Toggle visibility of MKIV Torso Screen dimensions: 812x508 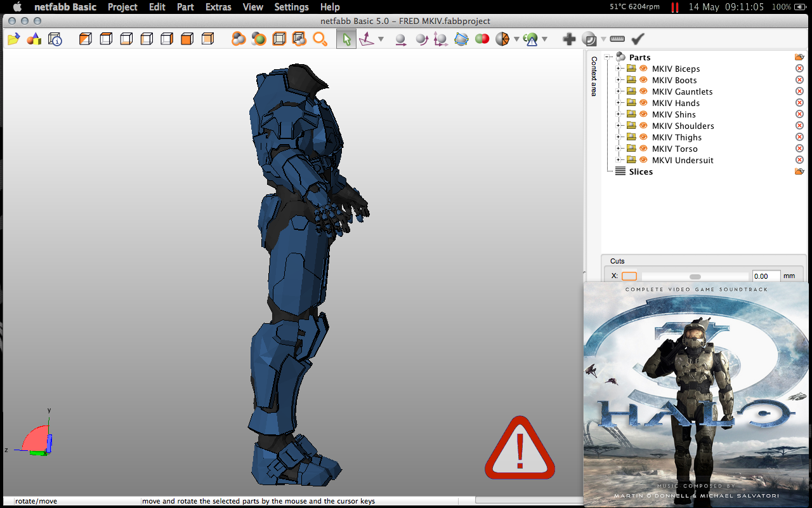643,149
